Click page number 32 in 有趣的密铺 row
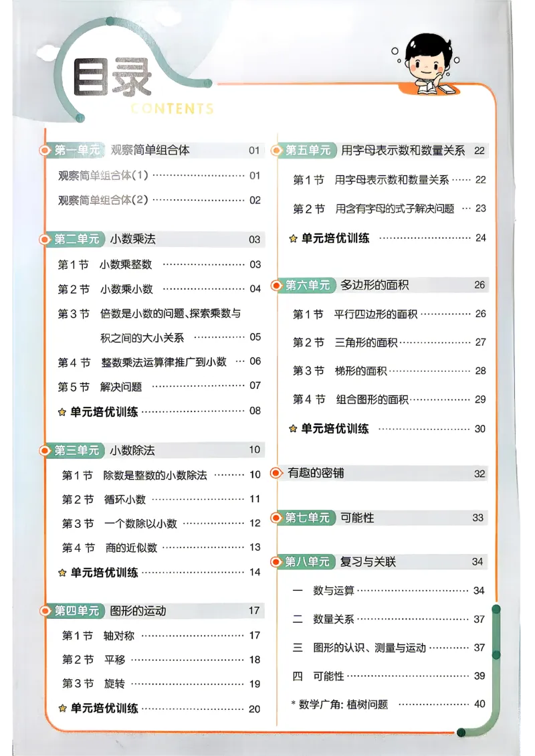Viewport: 535px width, 756px height. pos(479,474)
